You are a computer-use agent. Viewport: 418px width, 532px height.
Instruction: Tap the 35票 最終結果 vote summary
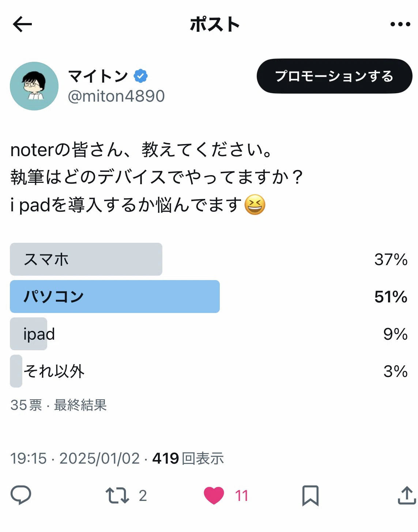tap(59, 405)
